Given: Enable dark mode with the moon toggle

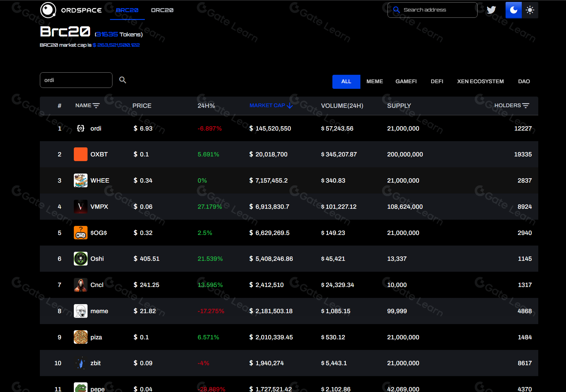Looking at the screenshot, I should click(x=513, y=10).
